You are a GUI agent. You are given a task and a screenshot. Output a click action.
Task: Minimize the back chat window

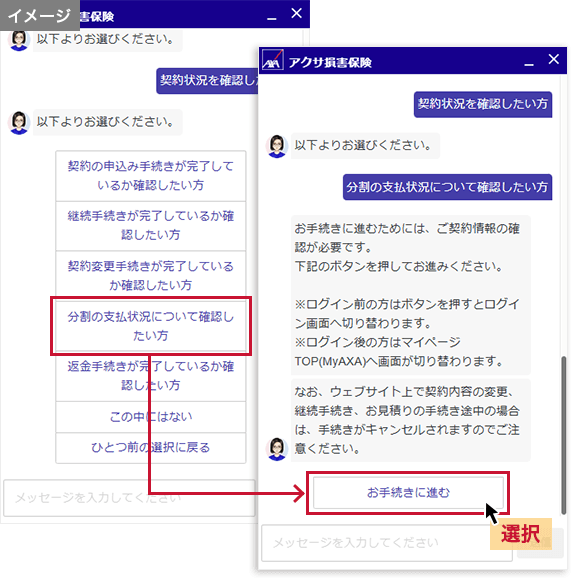[272, 18]
